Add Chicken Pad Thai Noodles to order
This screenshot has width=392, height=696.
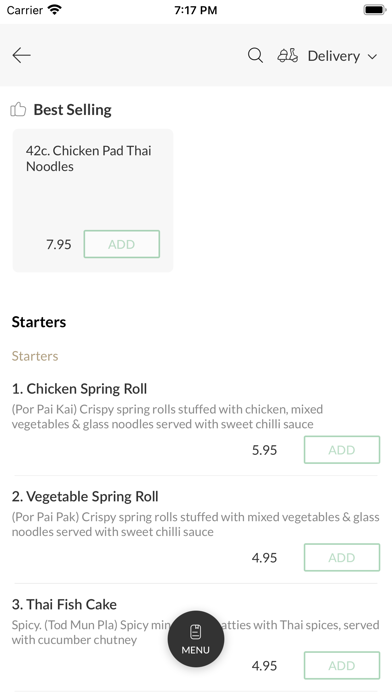(x=122, y=244)
